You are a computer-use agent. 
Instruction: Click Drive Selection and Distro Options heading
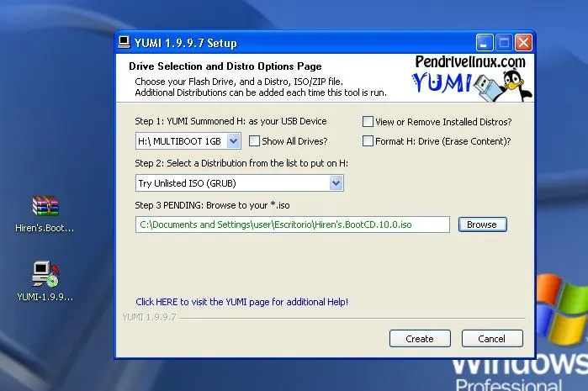[x=225, y=66]
